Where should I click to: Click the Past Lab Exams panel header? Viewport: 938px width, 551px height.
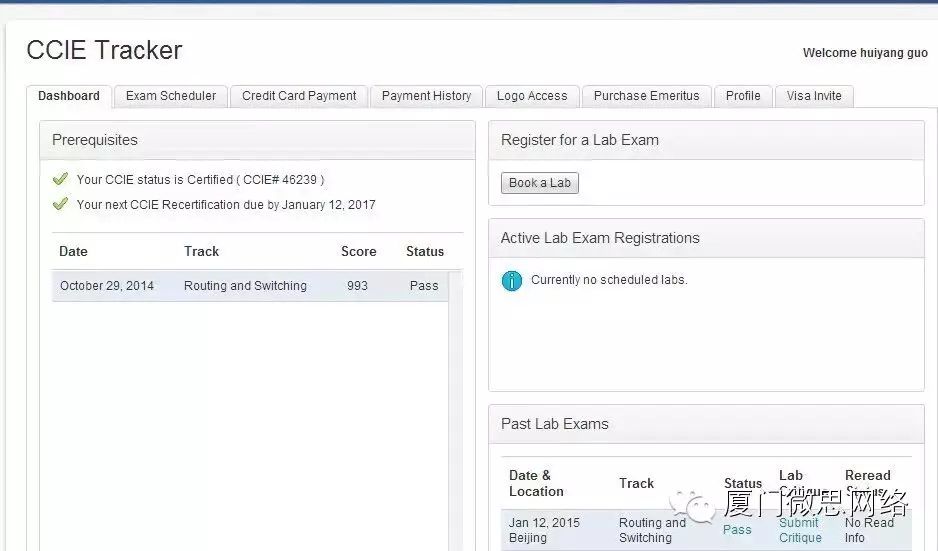tap(706, 424)
